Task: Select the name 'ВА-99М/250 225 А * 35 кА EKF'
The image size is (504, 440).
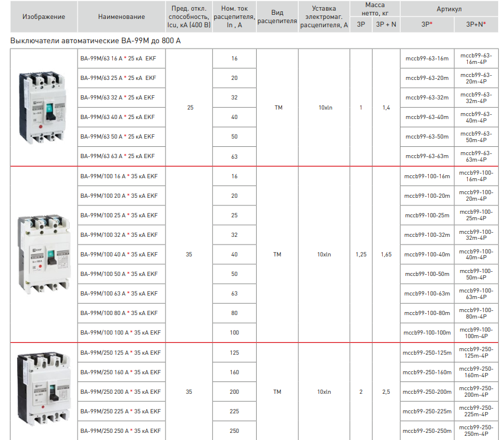Action: pyautogui.click(x=121, y=412)
